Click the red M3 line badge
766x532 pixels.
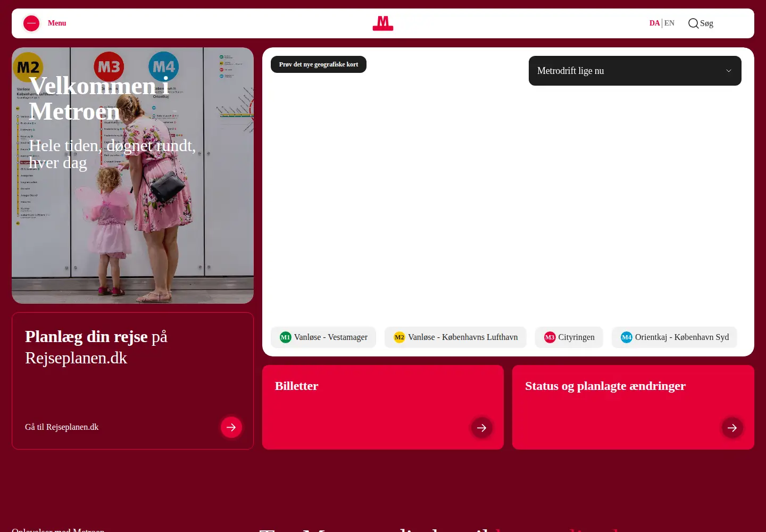(550, 337)
